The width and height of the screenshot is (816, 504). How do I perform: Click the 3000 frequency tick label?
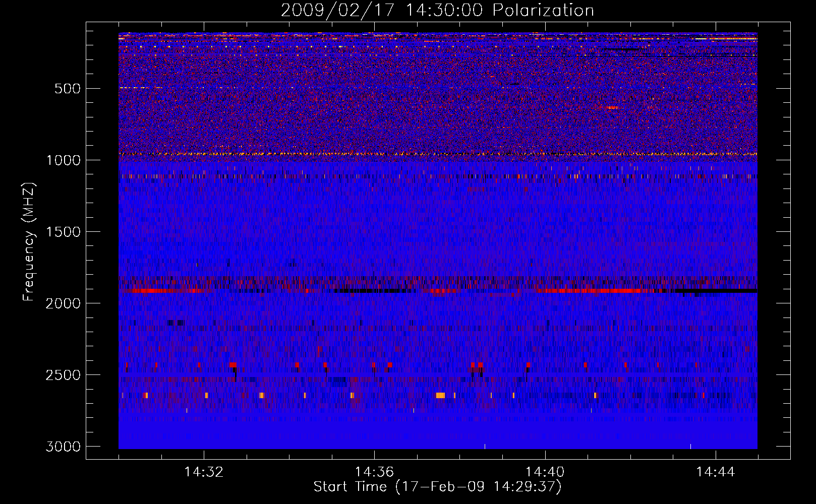(63, 447)
